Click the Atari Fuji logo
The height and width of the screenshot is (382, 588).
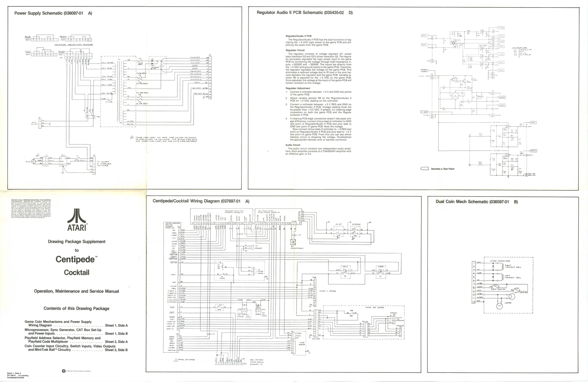click(76, 216)
